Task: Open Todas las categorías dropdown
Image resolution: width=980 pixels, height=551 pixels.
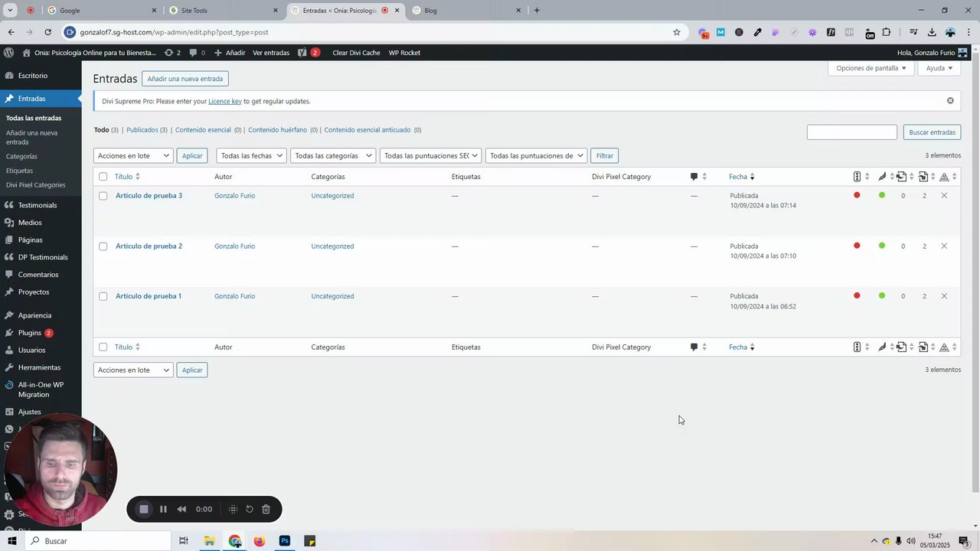Action: [333, 155]
